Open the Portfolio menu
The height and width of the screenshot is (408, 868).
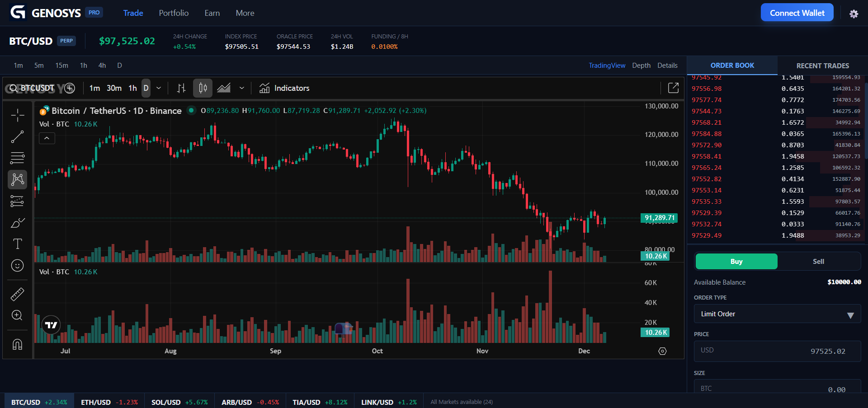pos(174,13)
